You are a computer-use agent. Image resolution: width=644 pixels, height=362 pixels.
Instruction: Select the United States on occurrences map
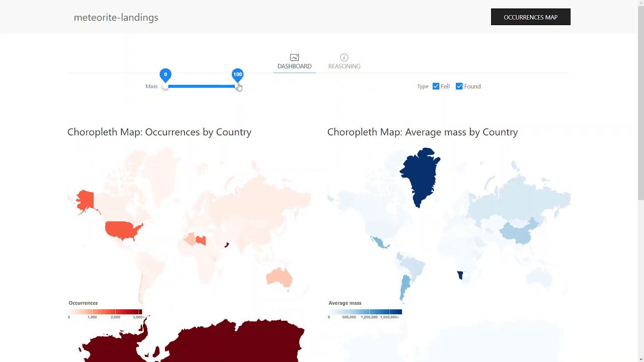pyautogui.click(x=122, y=230)
